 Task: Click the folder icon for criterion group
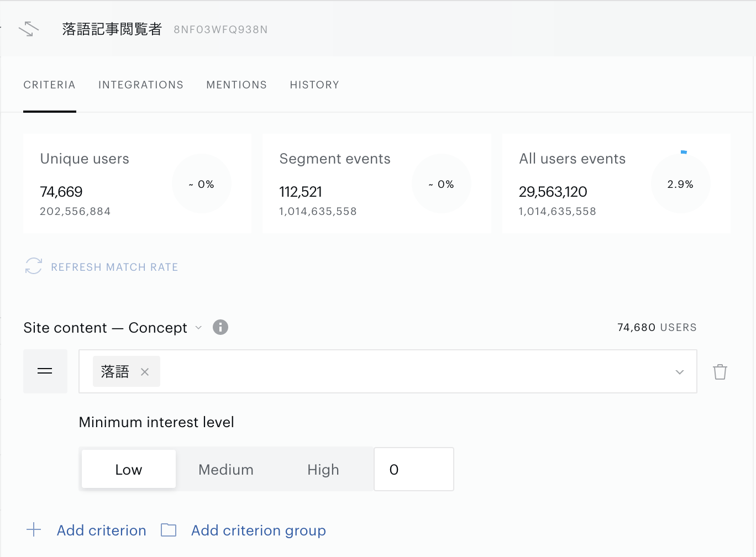[x=169, y=530]
